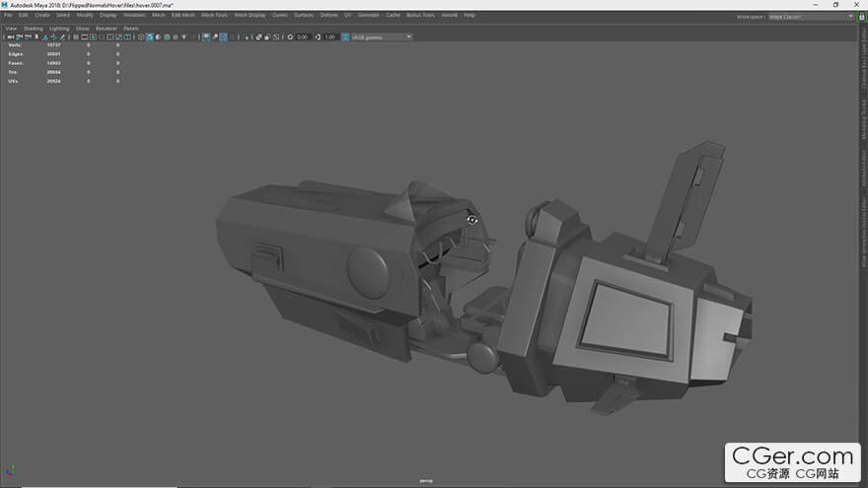Toggle the view color management button
868x488 pixels.
pos(345,36)
